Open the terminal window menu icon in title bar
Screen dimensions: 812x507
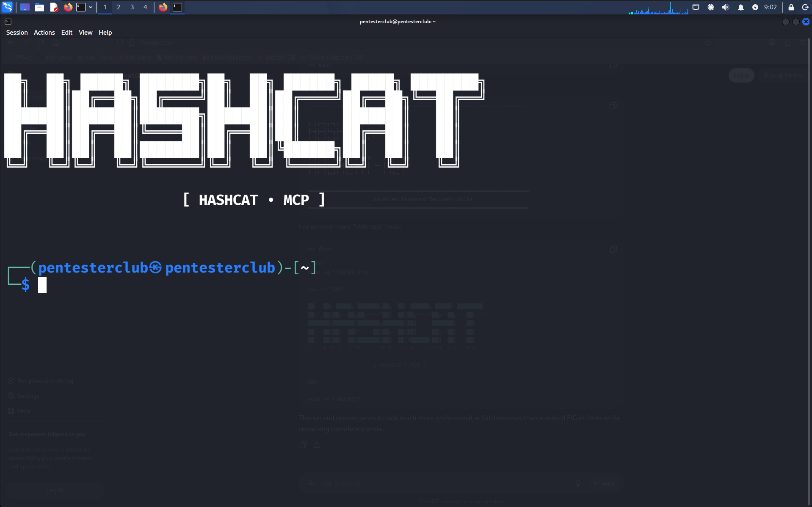pos(8,22)
